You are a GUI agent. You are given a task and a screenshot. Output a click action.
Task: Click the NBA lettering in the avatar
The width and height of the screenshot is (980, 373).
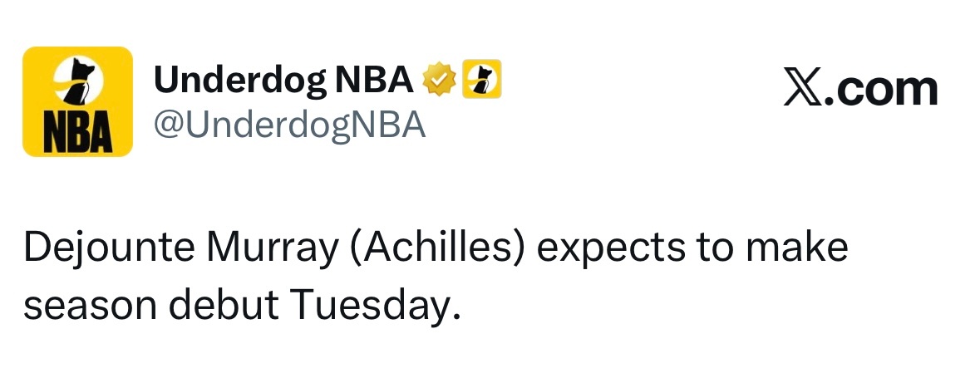[x=77, y=134]
